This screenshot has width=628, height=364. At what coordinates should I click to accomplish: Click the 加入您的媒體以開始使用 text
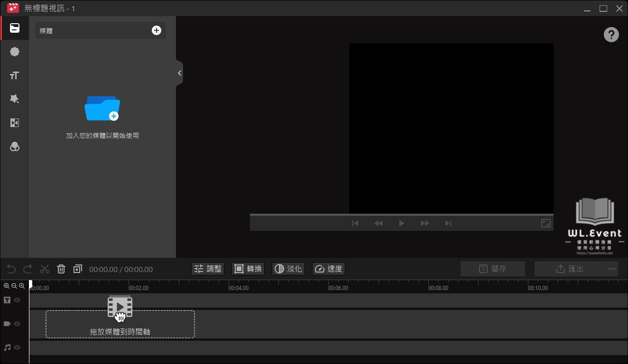click(102, 136)
